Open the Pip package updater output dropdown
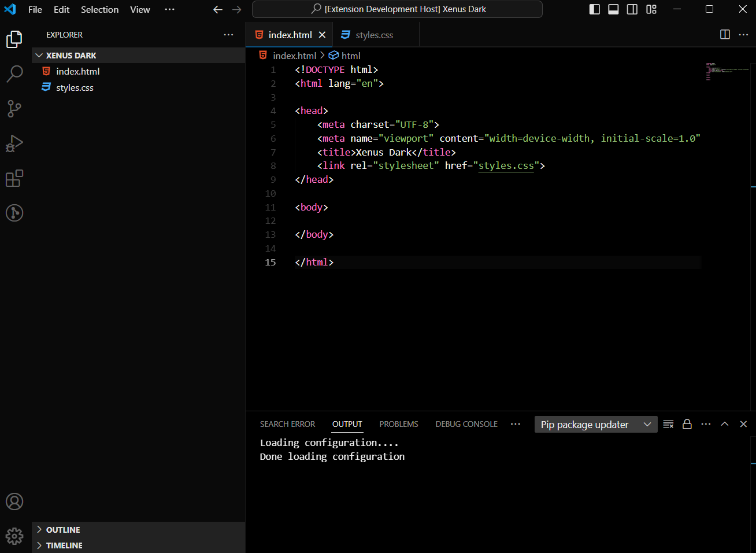The width and height of the screenshot is (756, 553). [596, 424]
